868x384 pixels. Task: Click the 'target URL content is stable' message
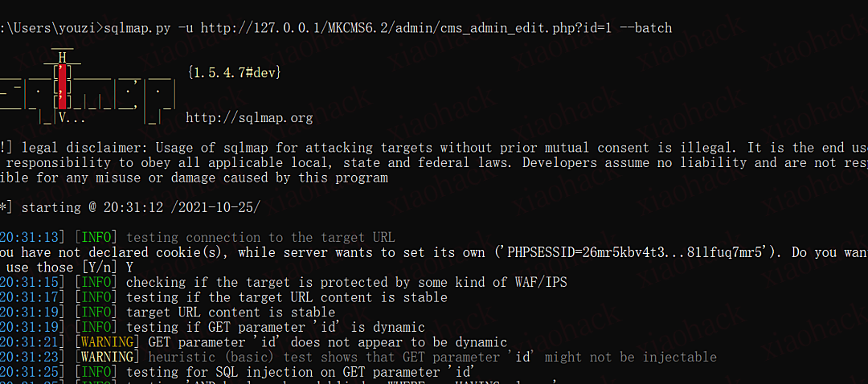pyautogui.click(x=231, y=312)
